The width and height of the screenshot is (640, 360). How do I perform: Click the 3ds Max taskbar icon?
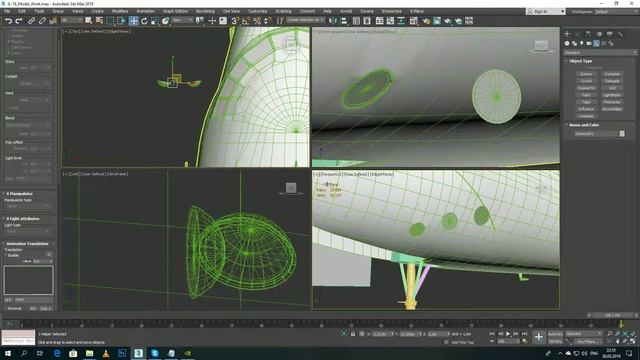click(138, 353)
